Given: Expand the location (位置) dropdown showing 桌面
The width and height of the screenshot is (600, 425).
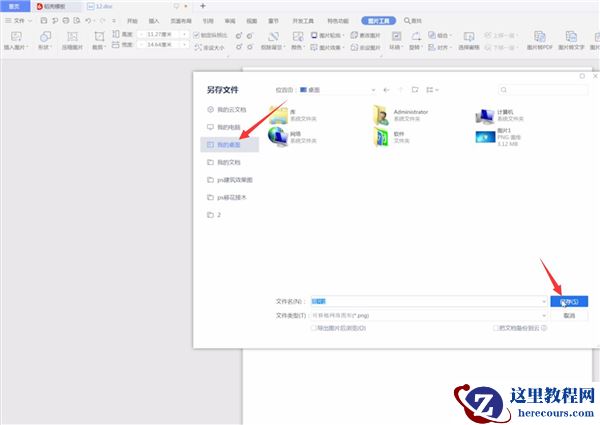Looking at the screenshot, I should (373, 90).
